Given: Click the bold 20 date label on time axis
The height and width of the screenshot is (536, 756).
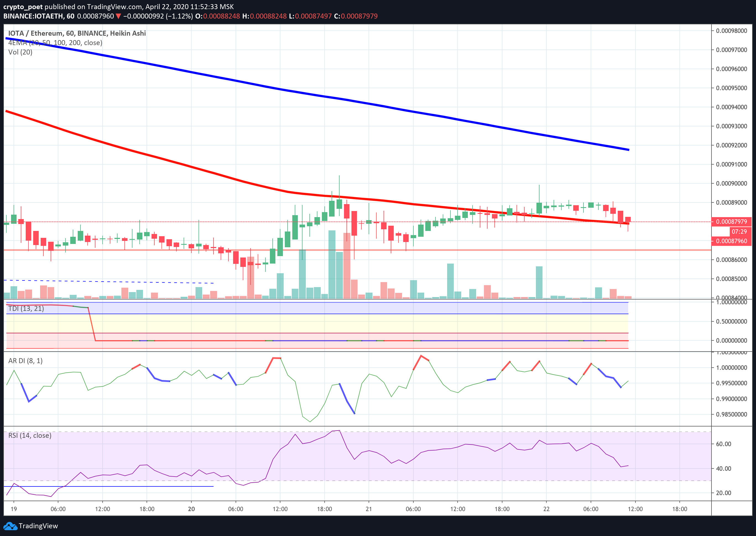Looking at the screenshot, I should (x=191, y=509).
